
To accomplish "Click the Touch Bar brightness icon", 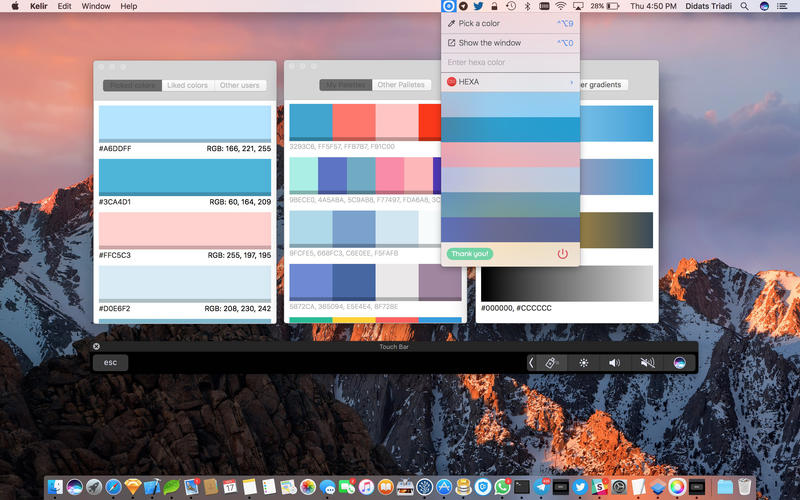I will click(x=584, y=363).
